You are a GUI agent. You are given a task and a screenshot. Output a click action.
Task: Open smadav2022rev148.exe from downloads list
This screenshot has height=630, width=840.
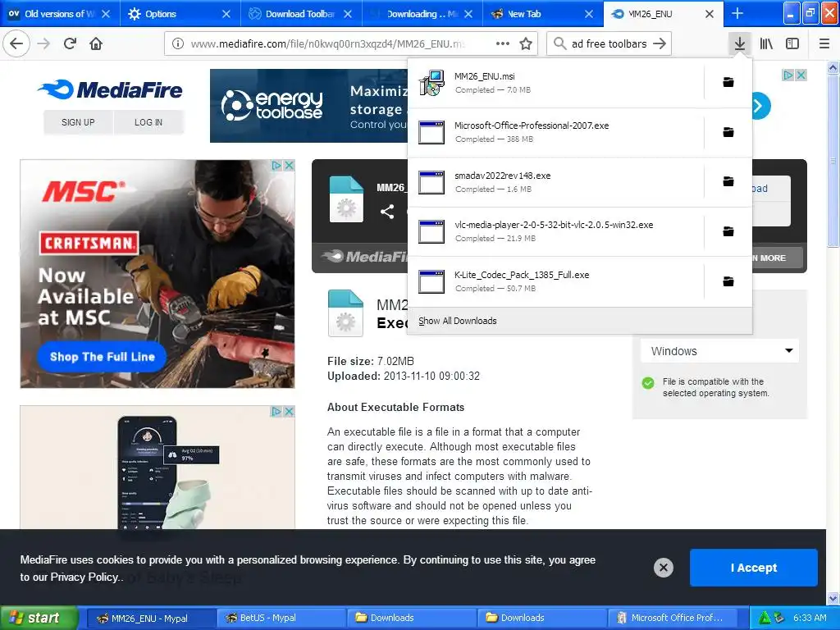[x=555, y=182]
